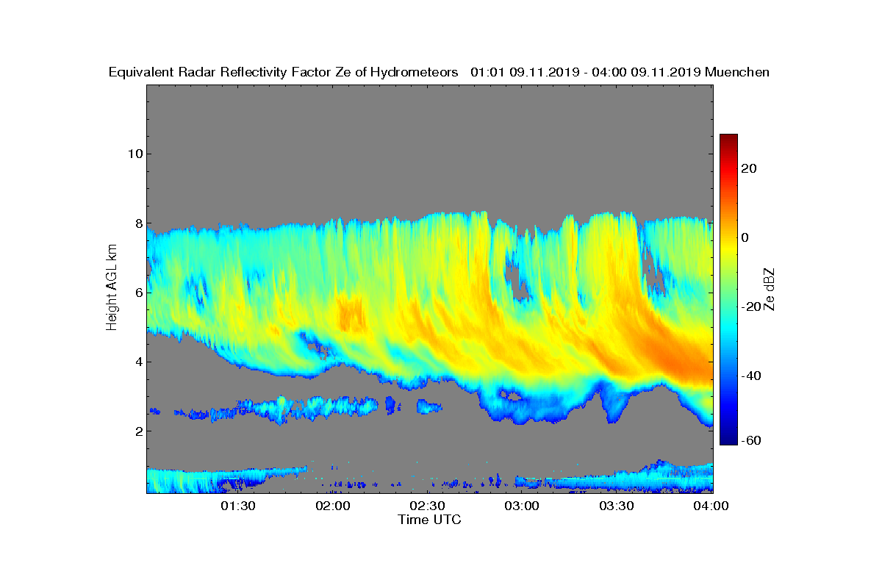Click the colorbar value 0
This screenshot has height=588, width=882.
click(x=745, y=237)
